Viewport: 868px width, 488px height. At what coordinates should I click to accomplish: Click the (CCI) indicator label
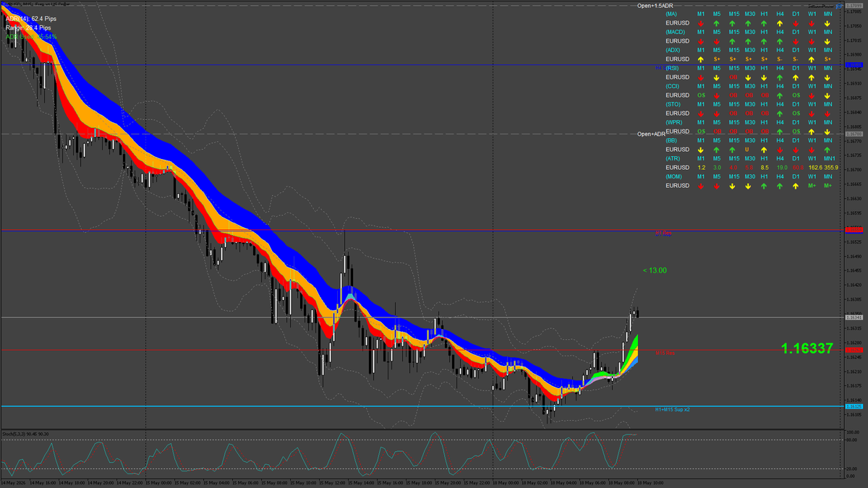tap(673, 86)
